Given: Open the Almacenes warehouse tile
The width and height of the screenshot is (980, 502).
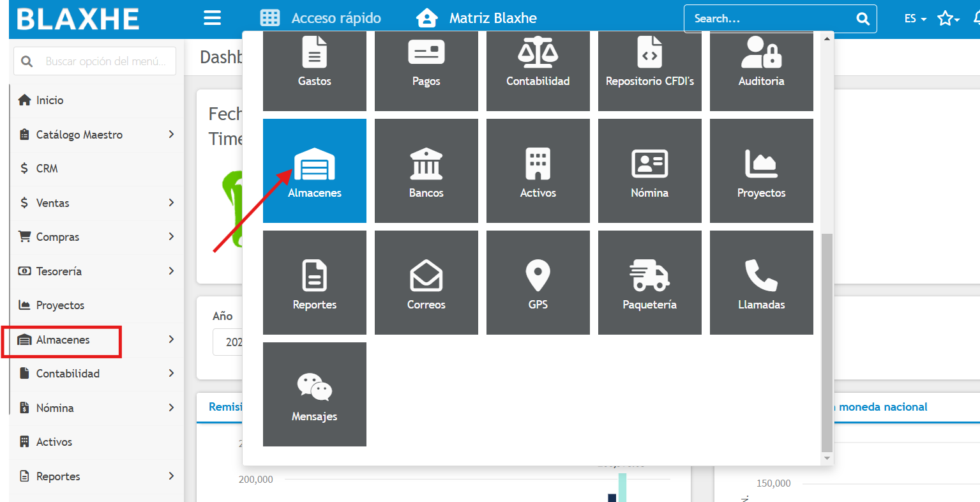Looking at the screenshot, I should [315, 171].
